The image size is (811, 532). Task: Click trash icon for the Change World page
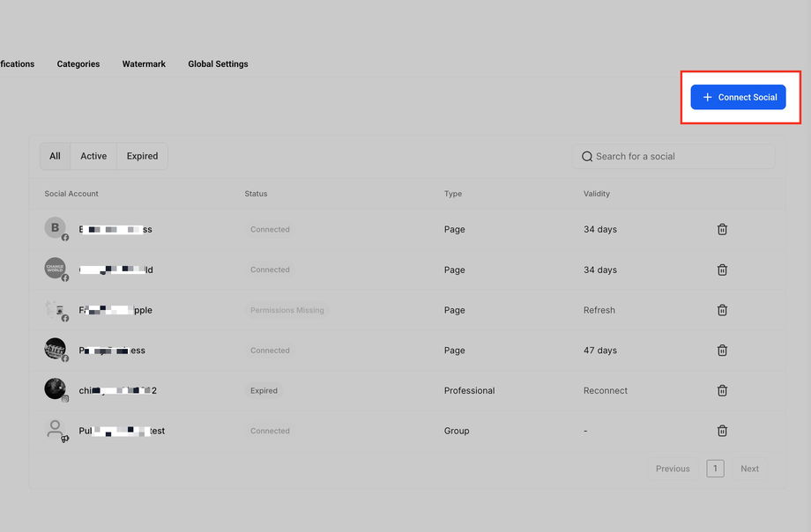tap(722, 270)
